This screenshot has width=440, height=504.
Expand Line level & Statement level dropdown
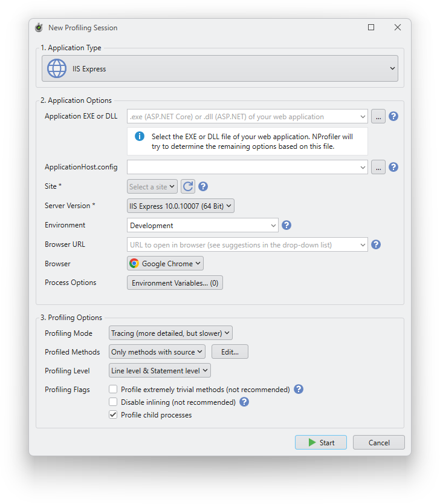pos(160,370)
